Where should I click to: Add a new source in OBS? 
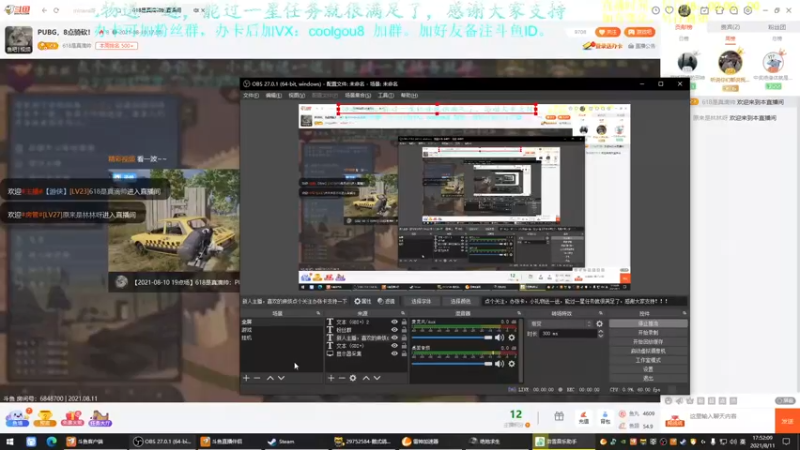[331, 378]
